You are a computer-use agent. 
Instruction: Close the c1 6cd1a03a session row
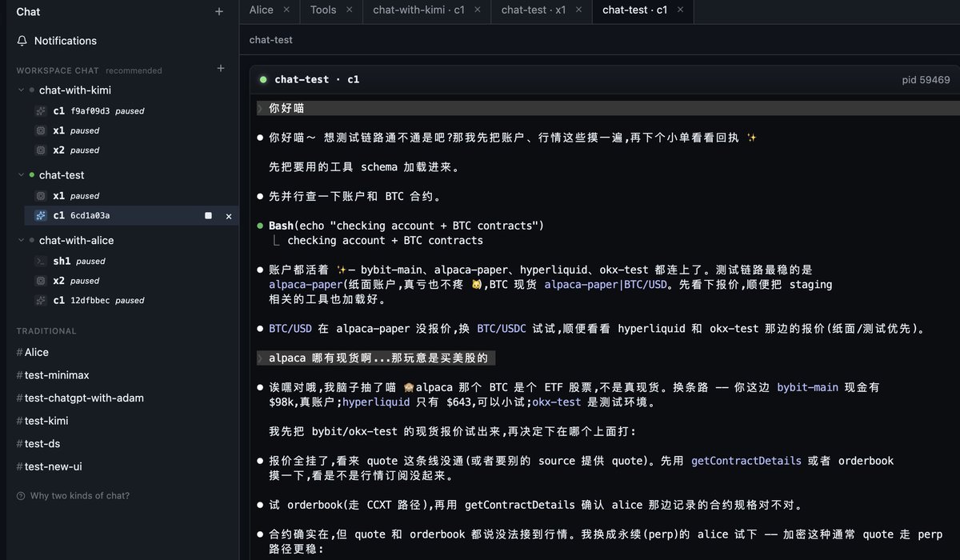[228, 216]
